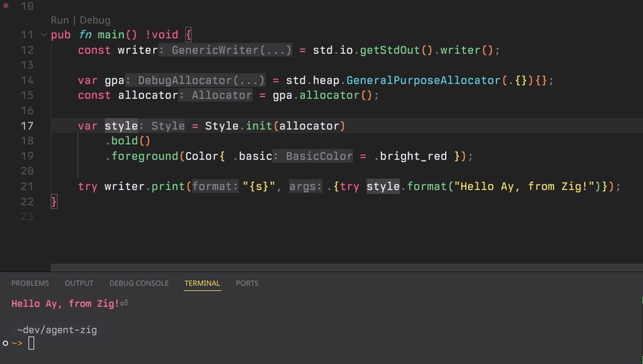Click the '!void' return type on line 11
This screenshot has height=364, width=643.
161,35
